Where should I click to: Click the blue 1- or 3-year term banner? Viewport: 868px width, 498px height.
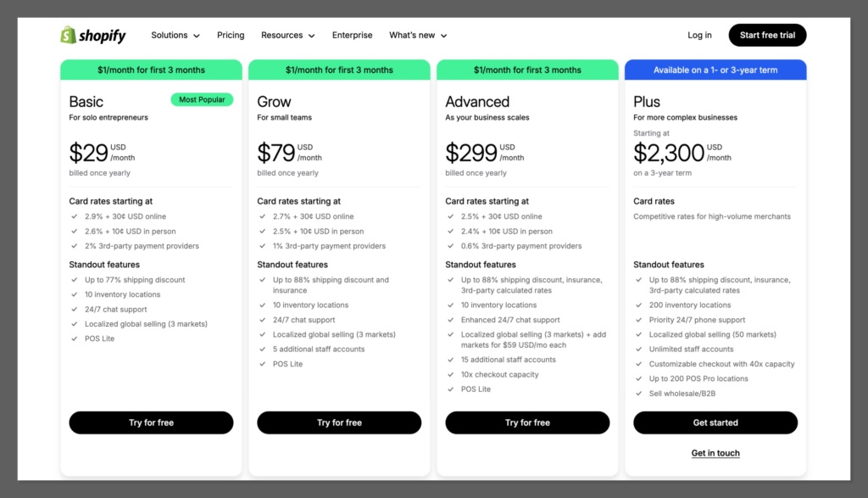715,70
